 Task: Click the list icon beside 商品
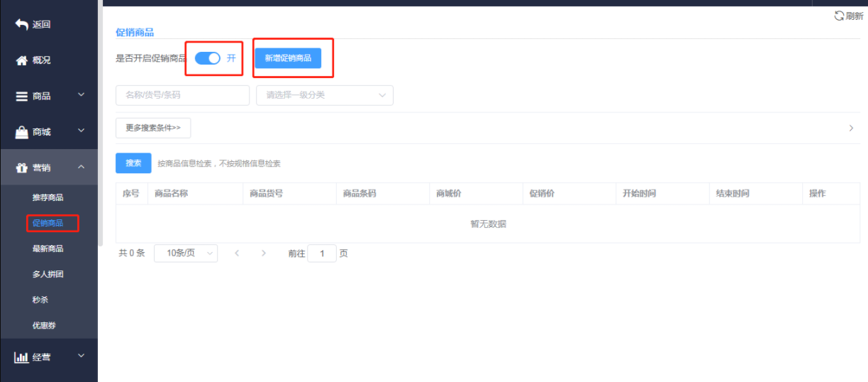tap(21, 97)
